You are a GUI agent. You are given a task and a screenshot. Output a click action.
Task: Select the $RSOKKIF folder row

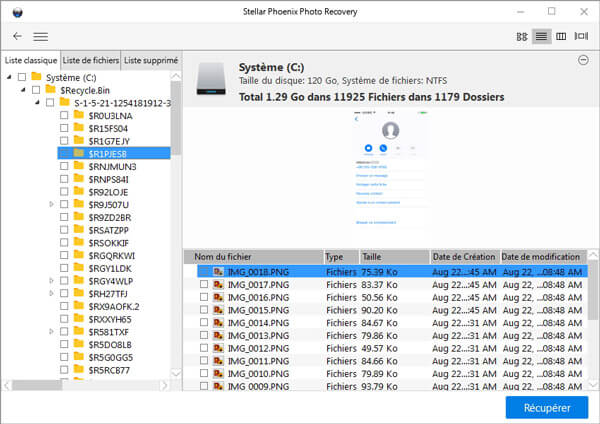click(113, 243)
